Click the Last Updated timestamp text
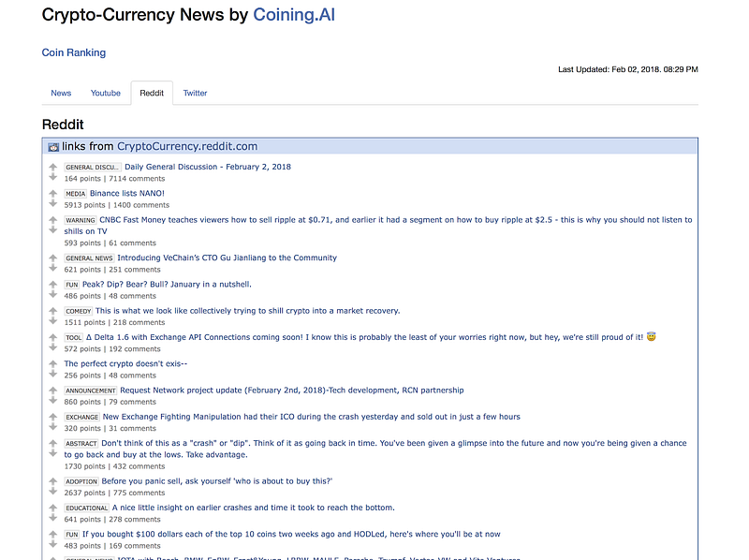Viewport: 749px width, 560px height. (x=628, y=69)
